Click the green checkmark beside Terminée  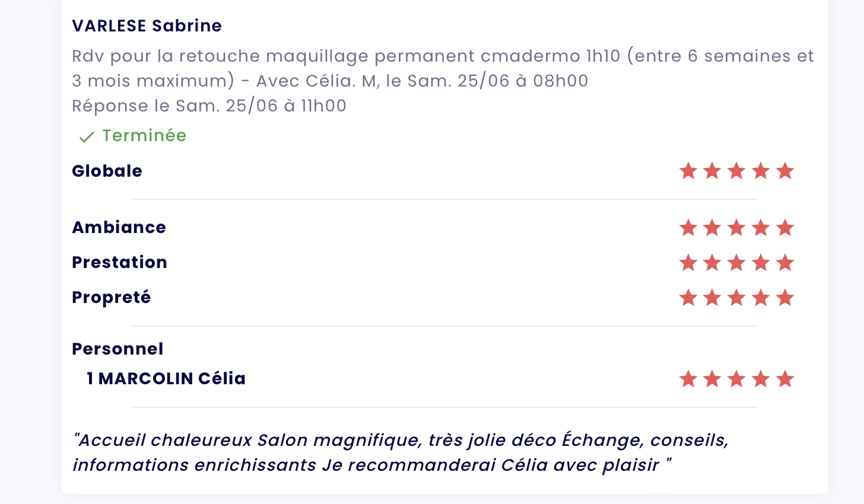coord(87,137)
